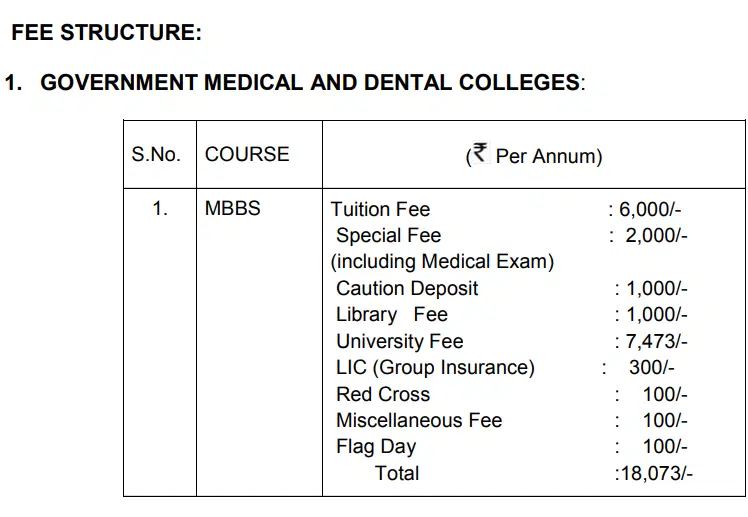The width and height of the screenshot is (748, 517).
Task: Select the 7,473/- University Fee amount
Action: [656, 341]
